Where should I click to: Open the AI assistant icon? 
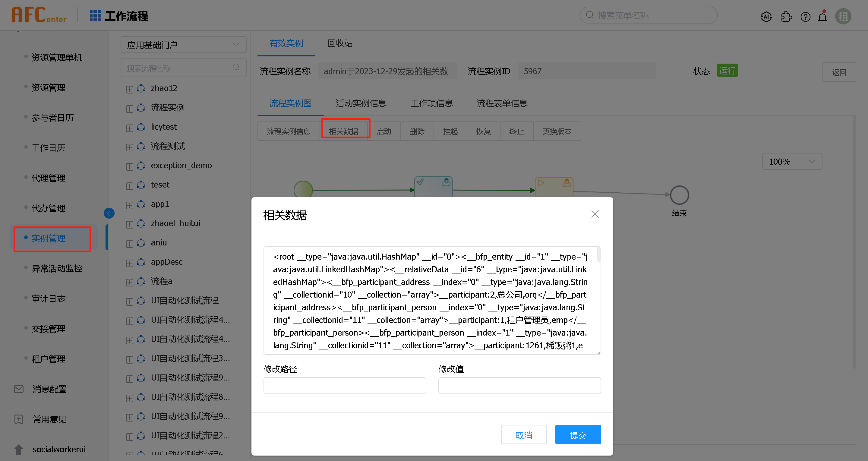(x=766, y=17)
